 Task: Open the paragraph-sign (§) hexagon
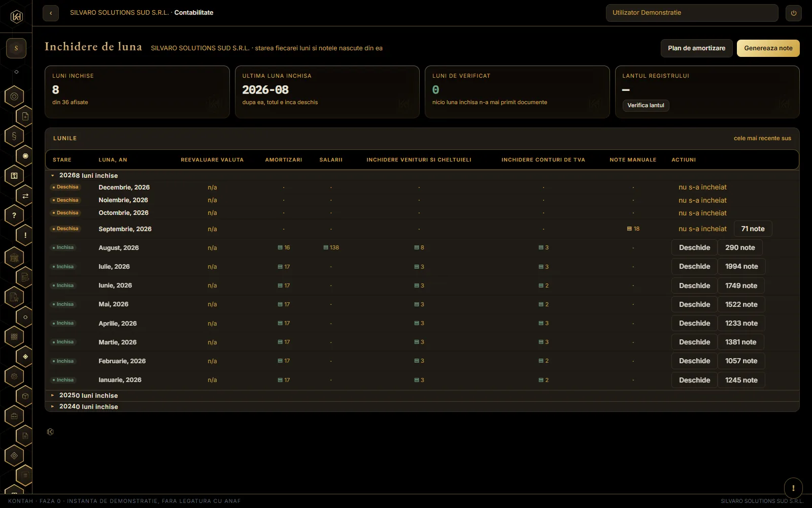point(14,136)
